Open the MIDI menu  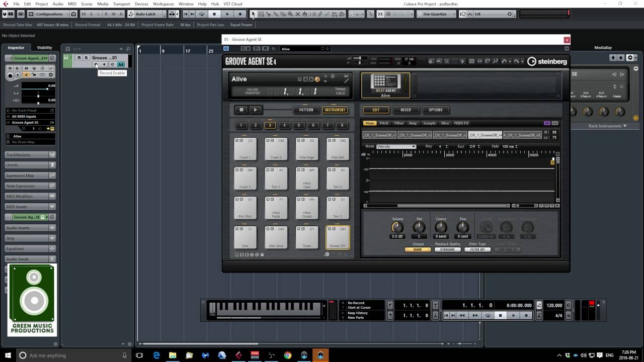click(72, 4)
